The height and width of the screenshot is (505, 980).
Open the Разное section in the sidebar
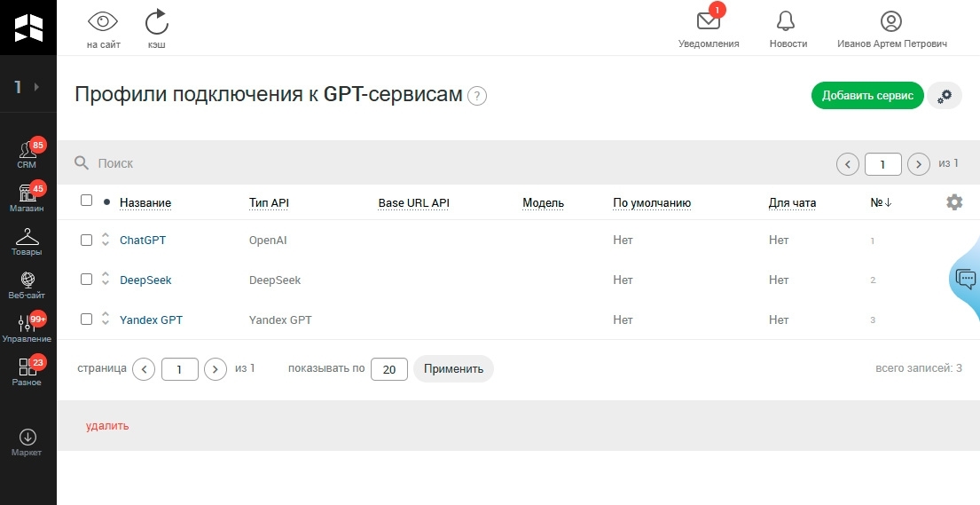[27, 372]
